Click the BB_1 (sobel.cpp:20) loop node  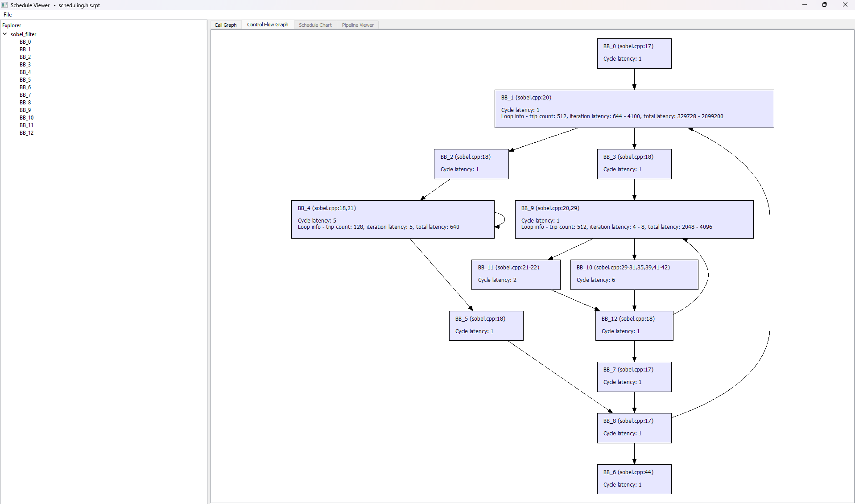point(634,109)
